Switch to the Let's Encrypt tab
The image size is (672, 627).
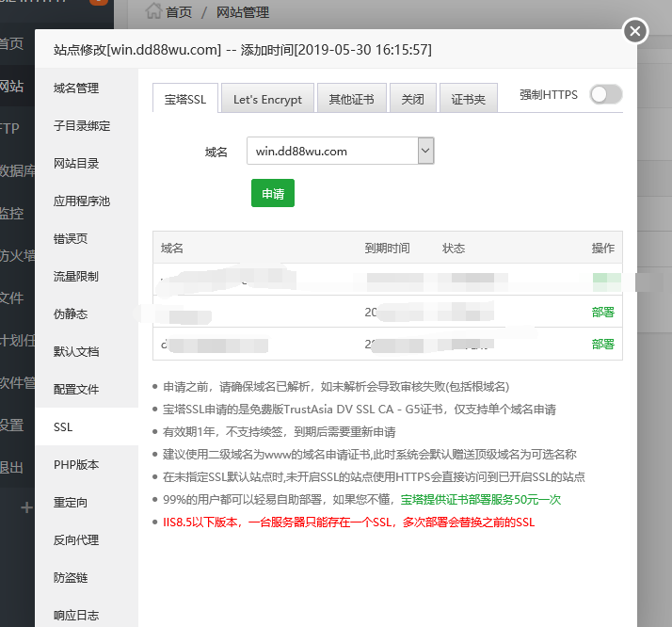[x=267, y=99]
